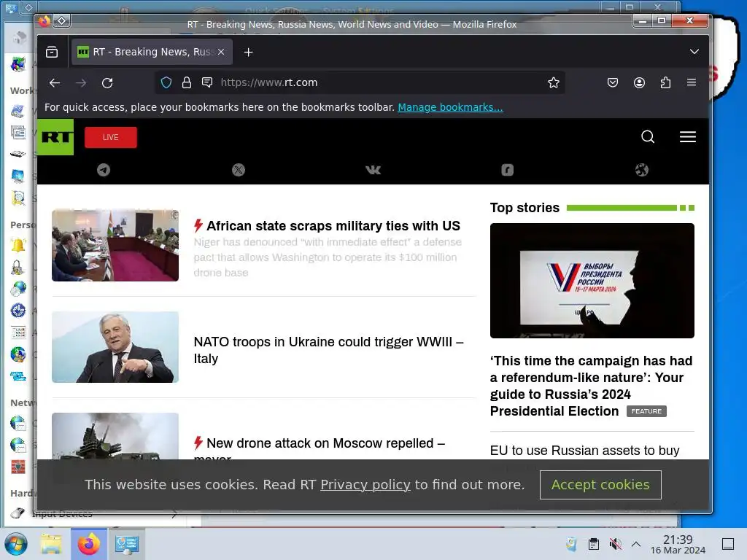Open the Privacy policy link in cookie banner
The image size is (747, 560).
point(365,485)
